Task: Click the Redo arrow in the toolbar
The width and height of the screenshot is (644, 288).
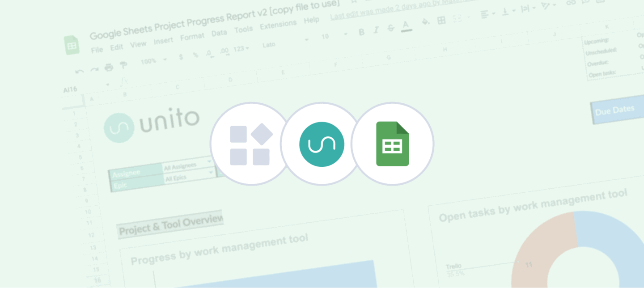Action: 94,70
